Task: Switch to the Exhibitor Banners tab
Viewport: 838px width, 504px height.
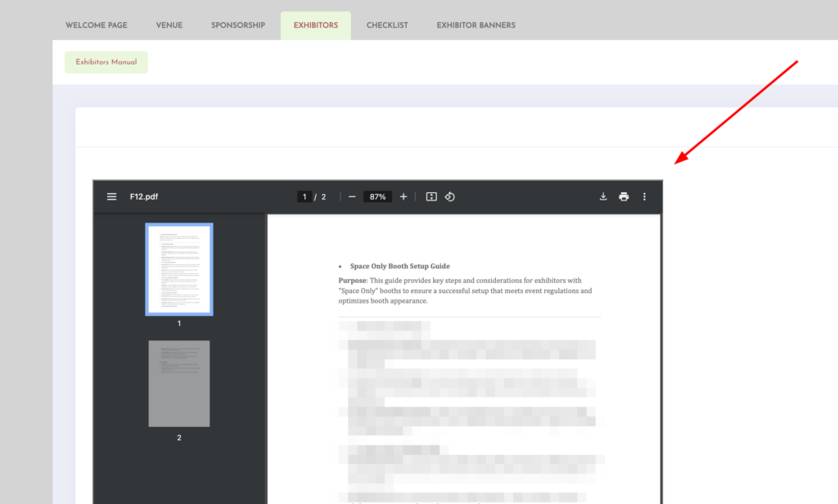Action: click(x=475, y=25)
